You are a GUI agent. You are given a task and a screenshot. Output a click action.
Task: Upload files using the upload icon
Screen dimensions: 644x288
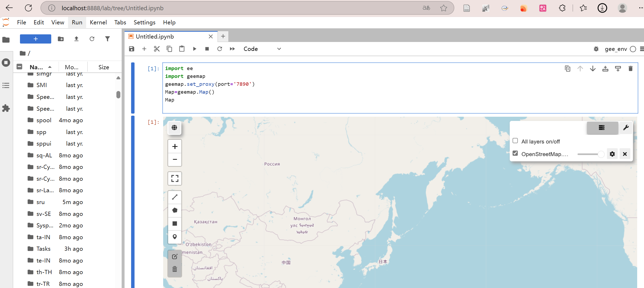76,39
